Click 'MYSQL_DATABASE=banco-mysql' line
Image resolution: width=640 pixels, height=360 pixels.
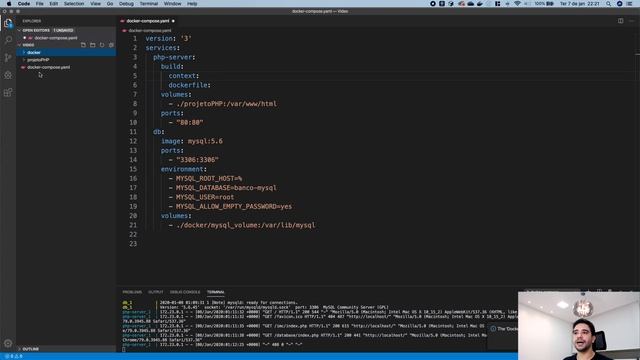pyautogui.click(x=226, y=188)
